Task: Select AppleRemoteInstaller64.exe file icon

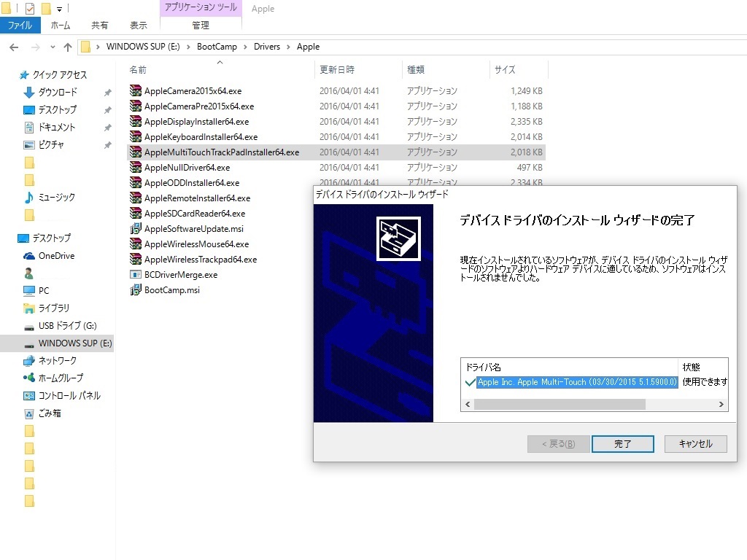Action: pos(136,198)
